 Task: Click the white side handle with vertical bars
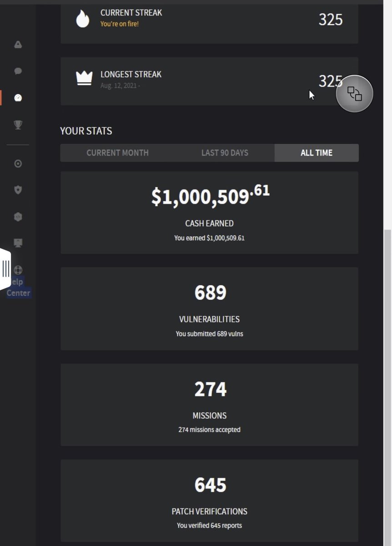click(5, 268)
